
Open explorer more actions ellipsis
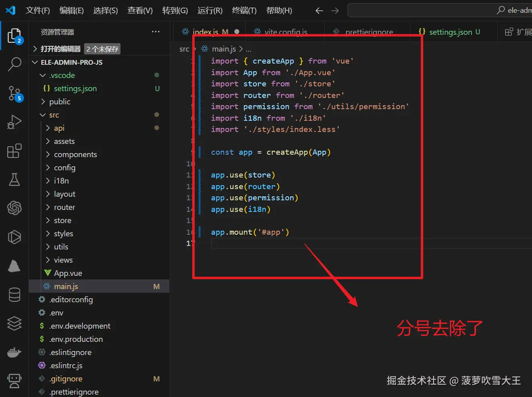(x=156, y=32)
